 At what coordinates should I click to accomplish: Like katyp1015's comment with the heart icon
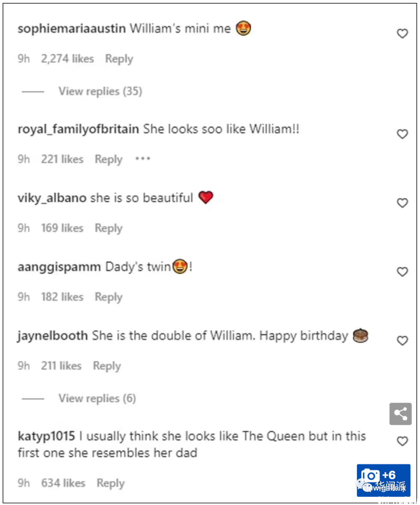(x=402, y=441)
